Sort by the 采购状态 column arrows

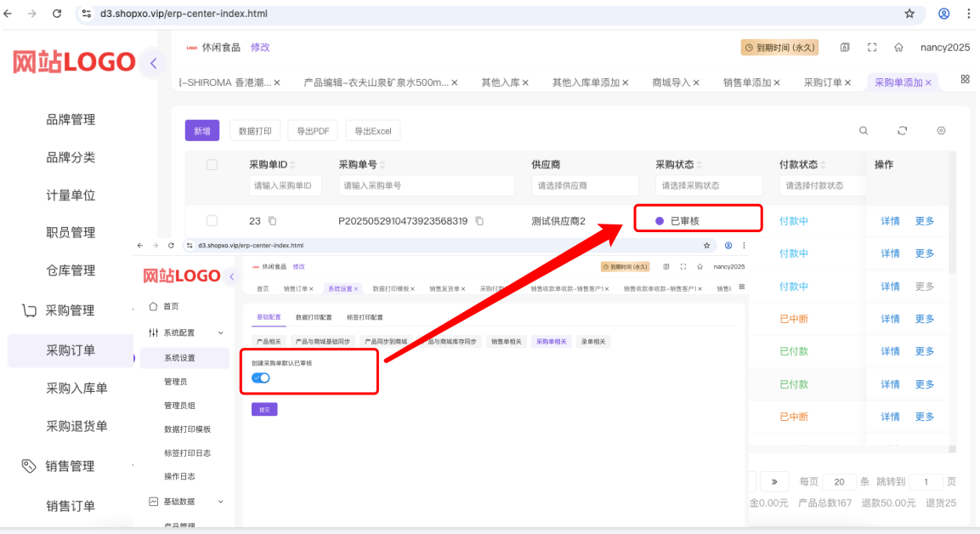[x=700, y=164]
